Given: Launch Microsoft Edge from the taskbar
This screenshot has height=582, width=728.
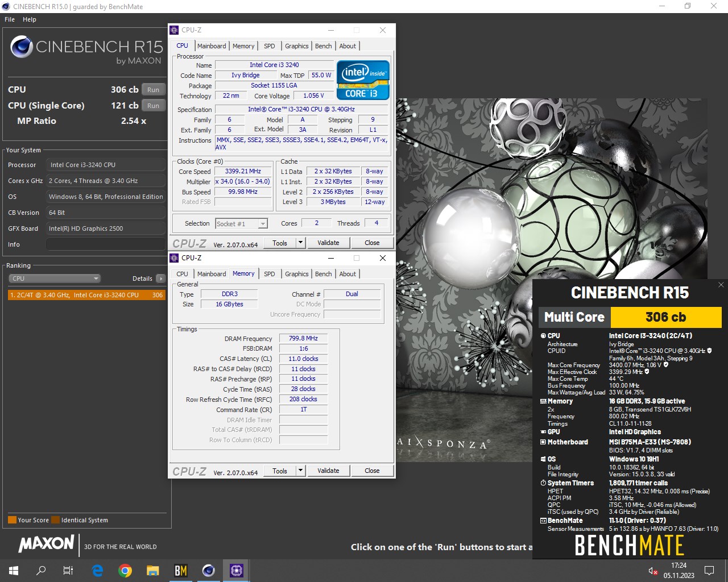Looking at the screenshot, I should coord(97,571).
